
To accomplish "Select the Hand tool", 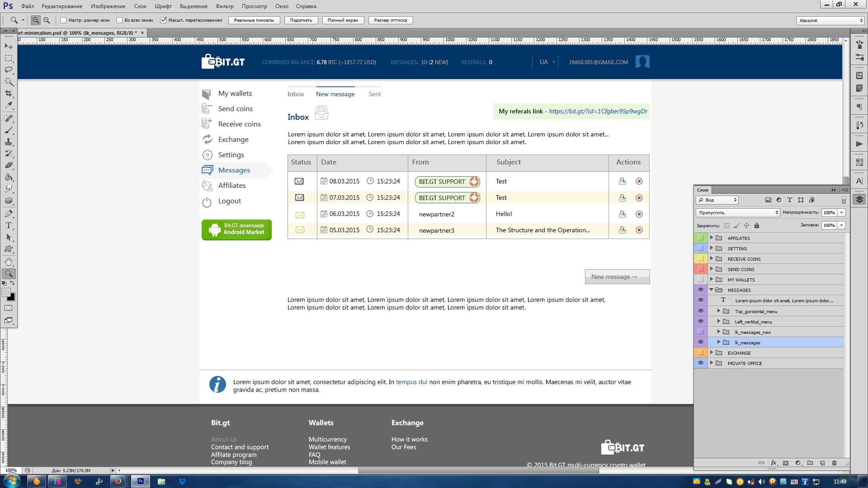I will click(9, 262).
